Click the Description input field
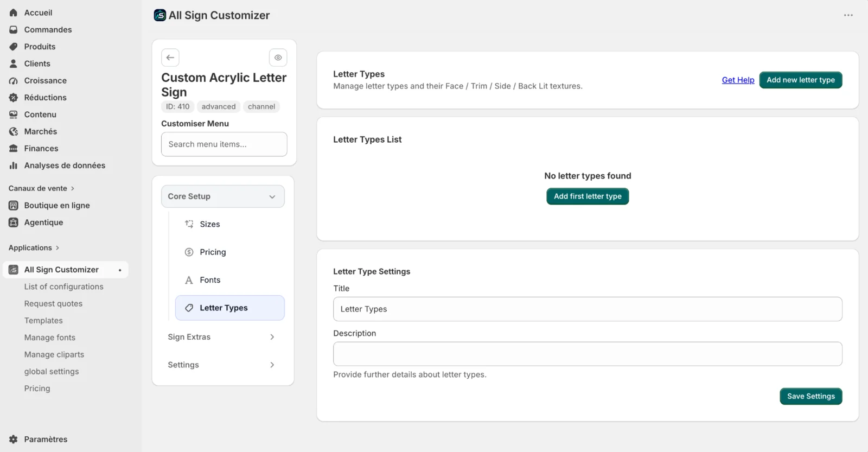Viewport: 868px width, 452px height. pyautogui.click(x=588, y=354)
